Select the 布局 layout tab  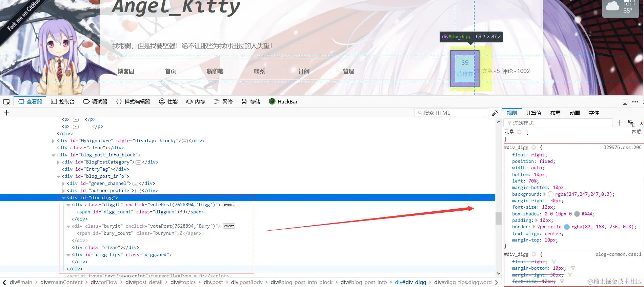pyautogui.click(x=555, y=113)
